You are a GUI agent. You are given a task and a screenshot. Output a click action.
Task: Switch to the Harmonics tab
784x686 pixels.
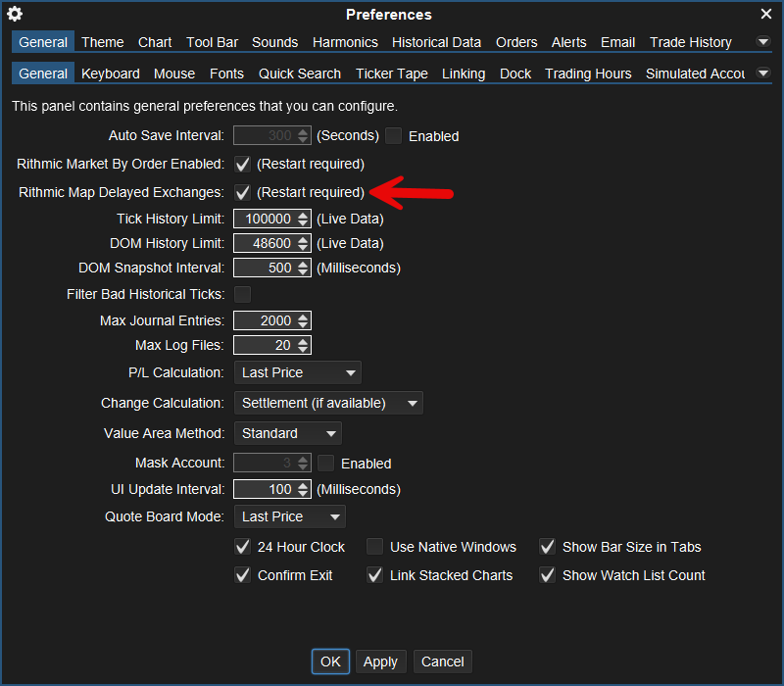click(x=345, y=42)
